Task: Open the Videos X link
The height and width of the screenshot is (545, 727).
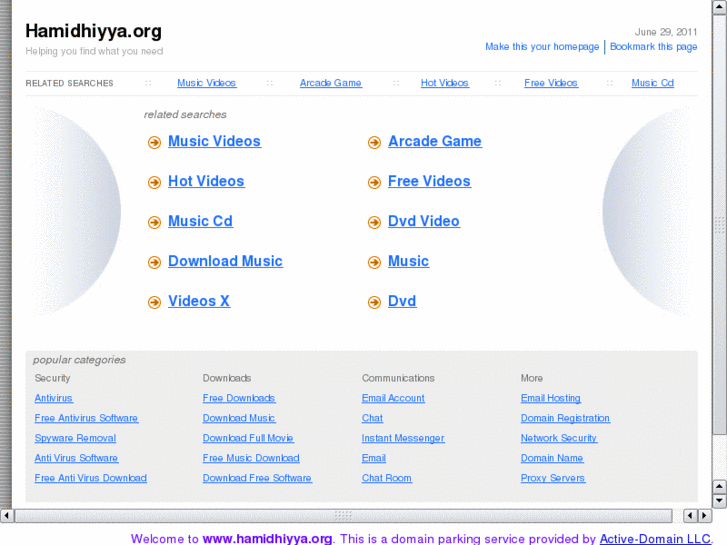Action: pyautogui.click(x=199, y=301)
